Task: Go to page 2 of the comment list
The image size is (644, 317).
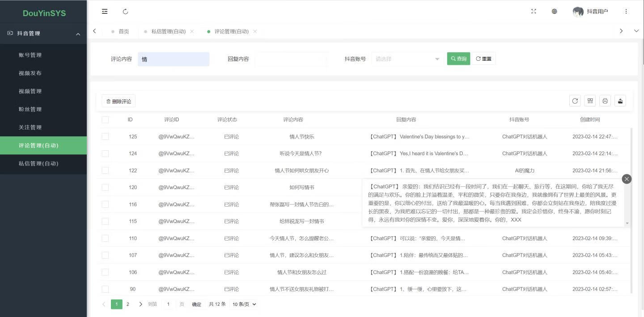Action: 127,304
